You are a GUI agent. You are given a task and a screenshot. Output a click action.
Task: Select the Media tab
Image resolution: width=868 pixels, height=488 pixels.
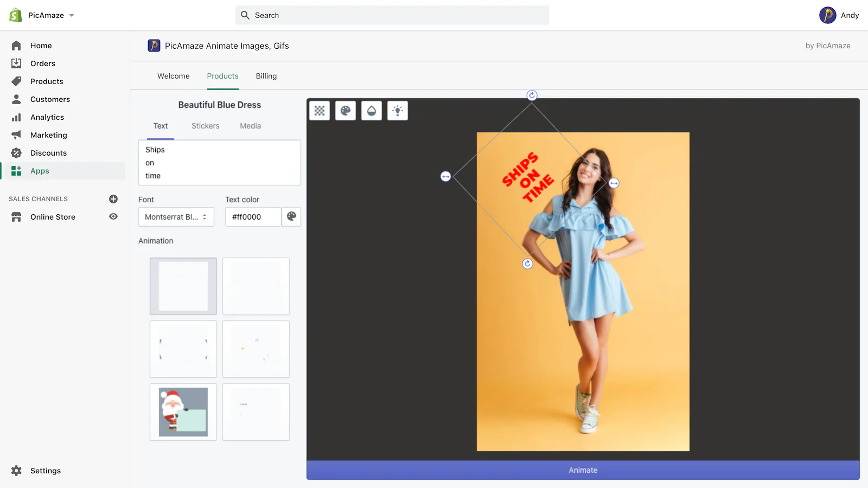tap(251, 126)
